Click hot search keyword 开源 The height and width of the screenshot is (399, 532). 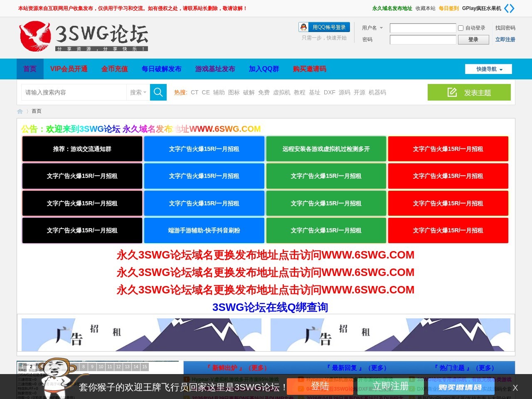[x=360, y=92]
